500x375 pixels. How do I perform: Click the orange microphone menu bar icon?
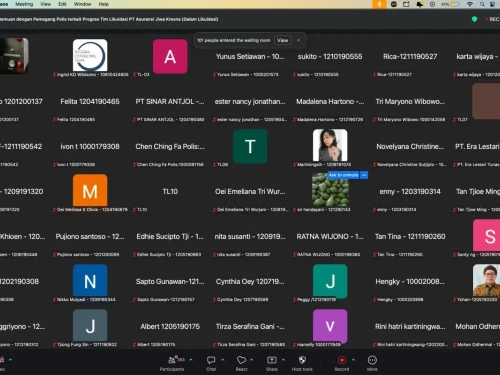[x=379, y=4]
